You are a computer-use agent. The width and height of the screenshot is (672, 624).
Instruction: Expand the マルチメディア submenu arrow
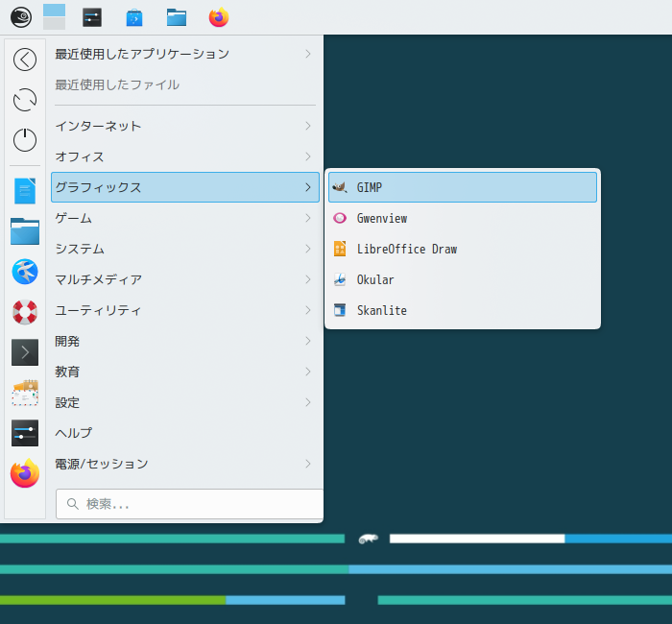tap(308, 279)
